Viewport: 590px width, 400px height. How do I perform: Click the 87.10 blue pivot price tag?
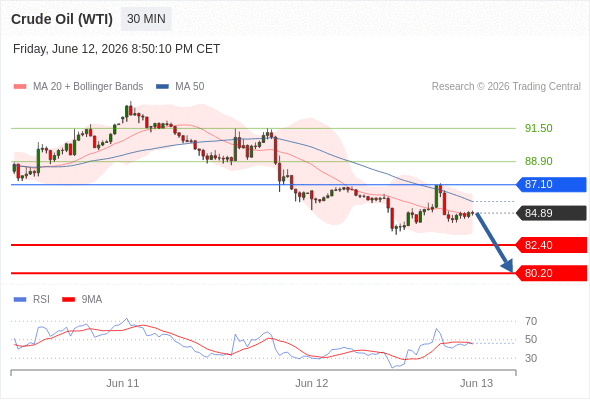point(552,184)
